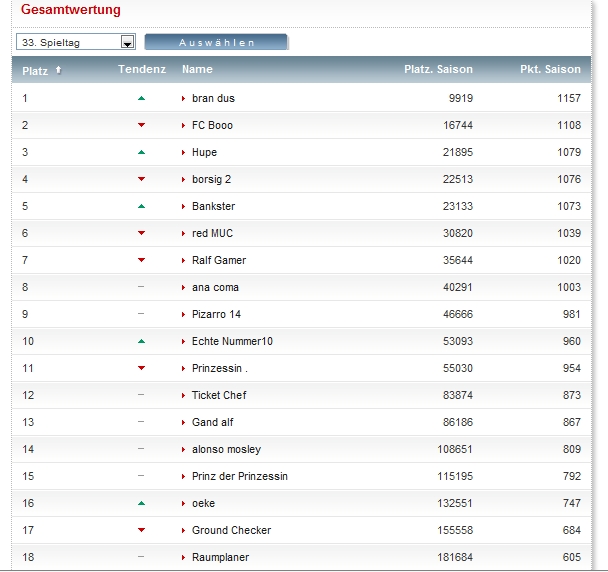
Task: Click red down-trend arrow for FC Booo
Action: [141, 125]
